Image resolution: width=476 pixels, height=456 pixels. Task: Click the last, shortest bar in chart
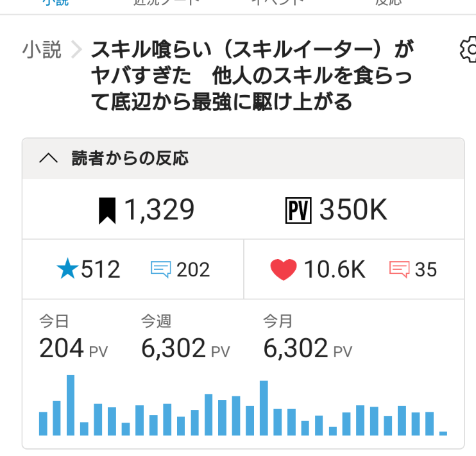coord(443,433)
